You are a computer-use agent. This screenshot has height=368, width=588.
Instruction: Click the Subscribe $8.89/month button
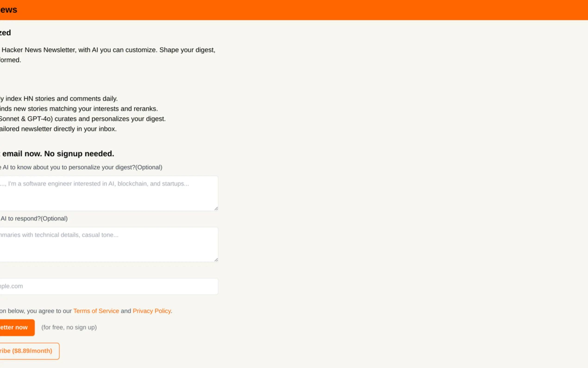[x=27, y=351]
